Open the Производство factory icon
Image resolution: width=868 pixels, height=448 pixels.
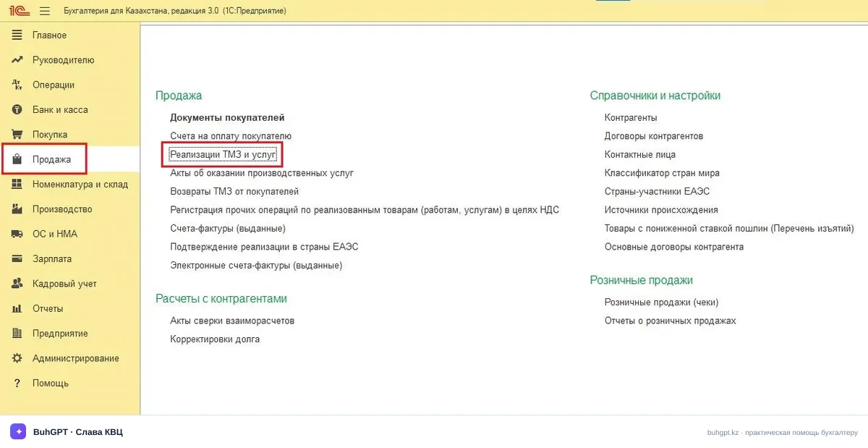point(17,209)
